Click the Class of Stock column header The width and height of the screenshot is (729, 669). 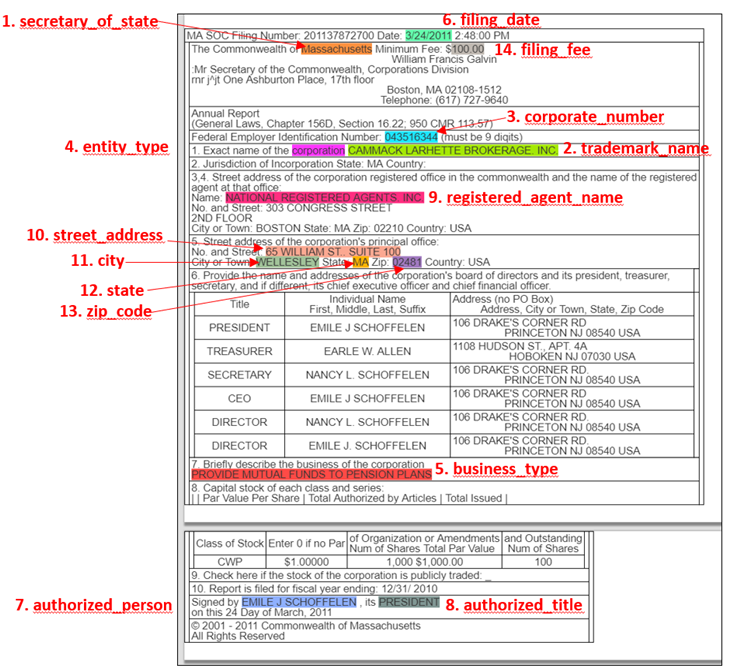[230, 543]
